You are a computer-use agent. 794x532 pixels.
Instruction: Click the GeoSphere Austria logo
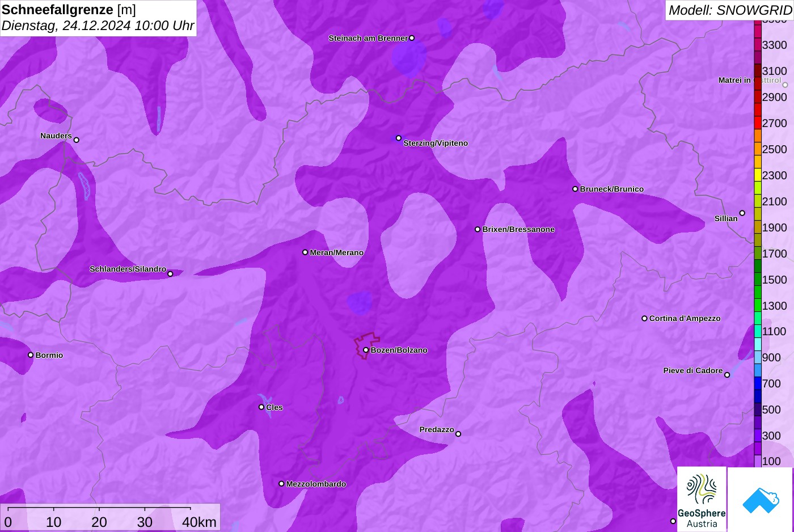tap(702, 499)
